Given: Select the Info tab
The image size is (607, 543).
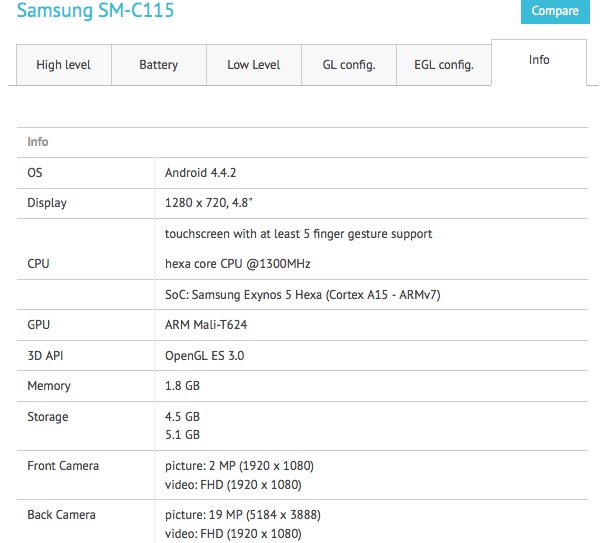Looking at the screenshot, I should [539, 60].
